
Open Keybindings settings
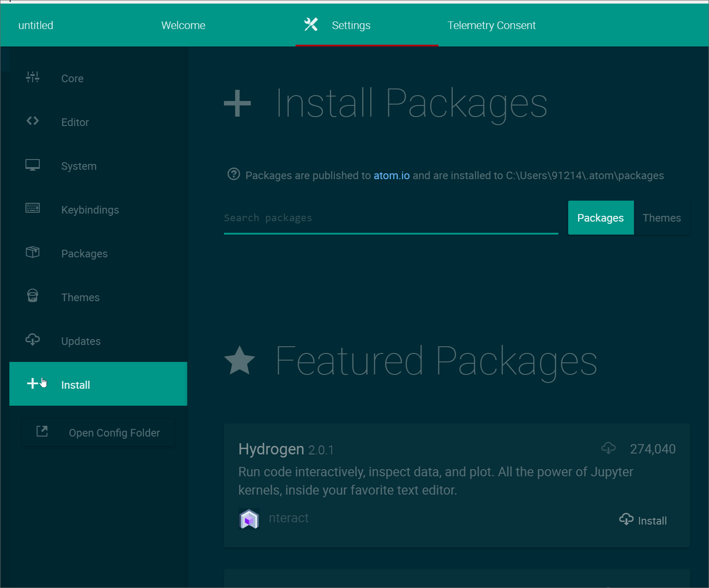(98, 210)
